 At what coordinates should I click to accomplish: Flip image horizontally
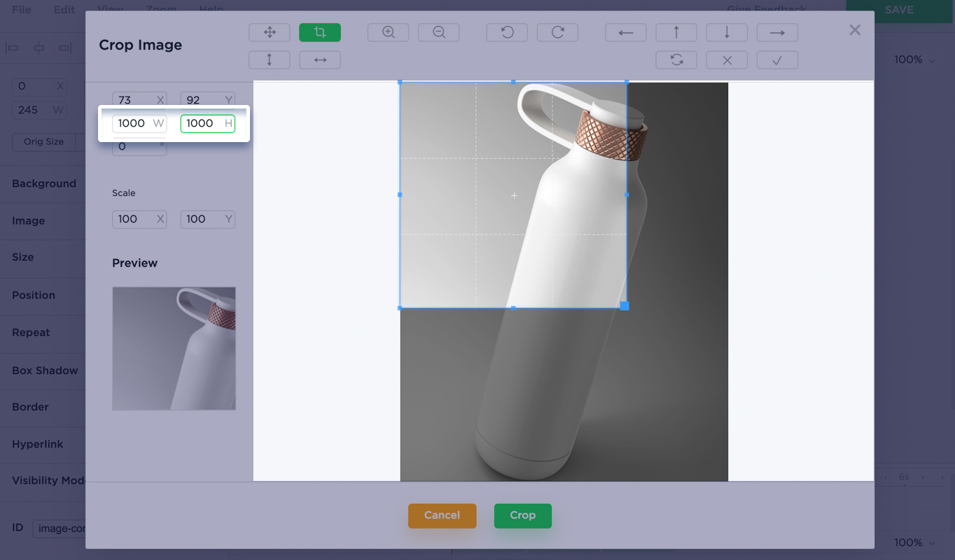click(320, 60)
